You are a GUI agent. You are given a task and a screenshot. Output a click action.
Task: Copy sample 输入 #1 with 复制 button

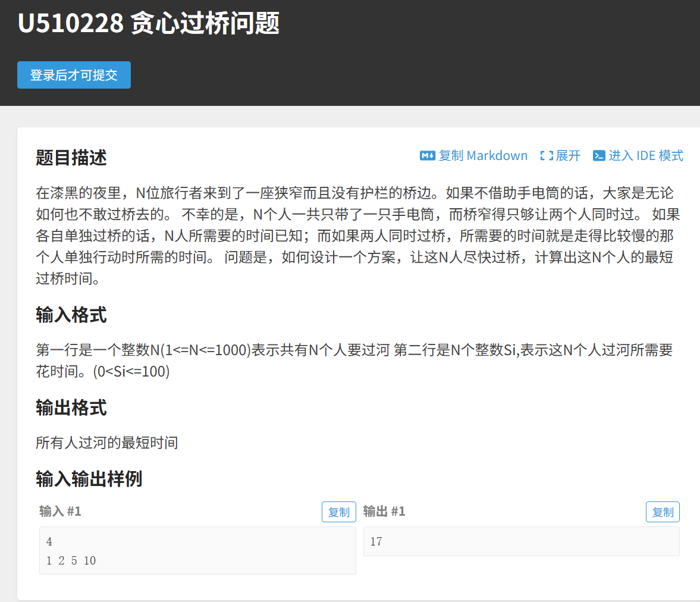[339, 512]
